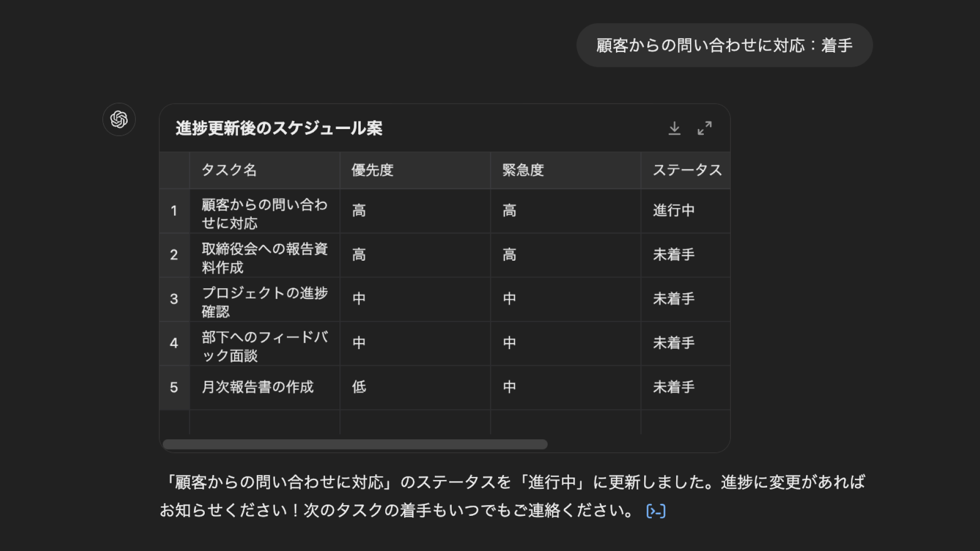Viewport: 980px width, 551px height.
Task: Select row number 1
Action: point(174,211)
